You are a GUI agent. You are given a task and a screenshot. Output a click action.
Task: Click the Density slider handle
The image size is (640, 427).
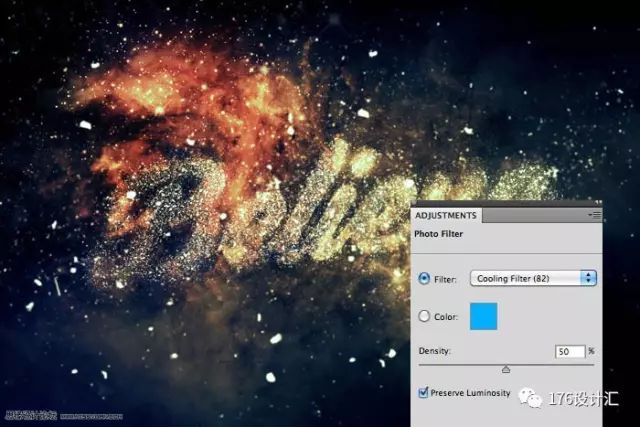[x=505, y=370]
